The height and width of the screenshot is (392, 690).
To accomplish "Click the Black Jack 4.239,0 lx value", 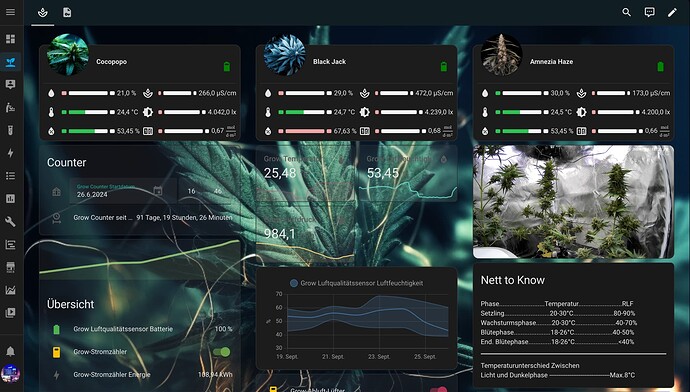I will coord(439,112).
